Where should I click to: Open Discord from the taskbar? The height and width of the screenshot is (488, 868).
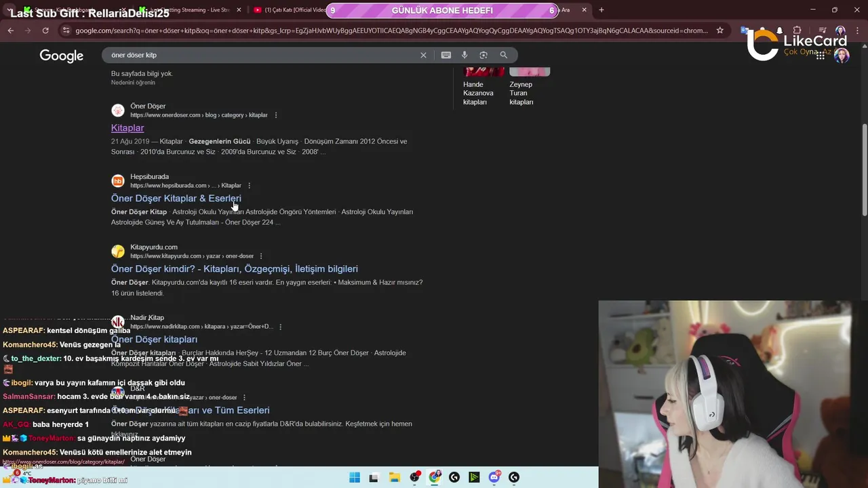click(494, 477)
